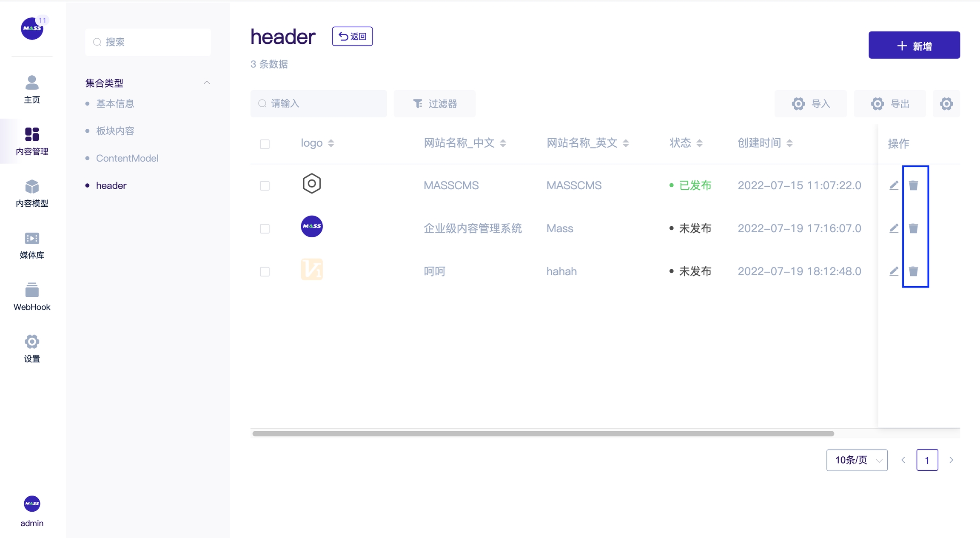Toggle the select-all checkbox in table header

265,144
